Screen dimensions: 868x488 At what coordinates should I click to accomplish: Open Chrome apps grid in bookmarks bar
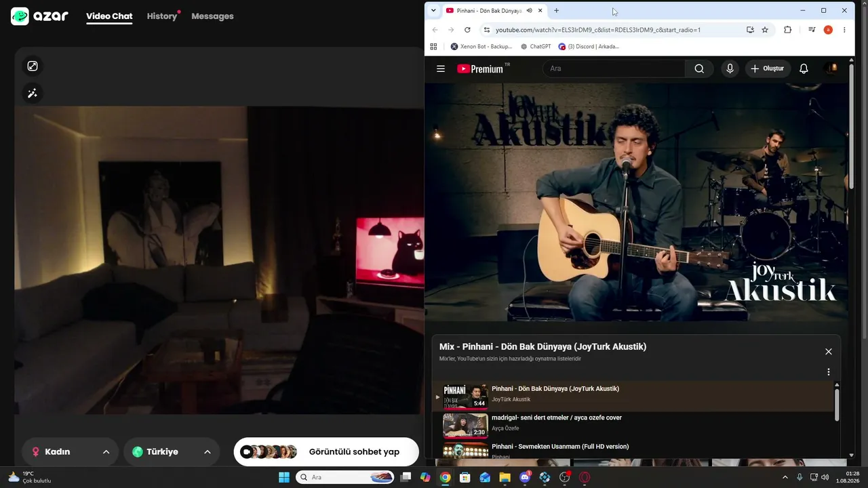pyautogui.click(x=434, y=47)
